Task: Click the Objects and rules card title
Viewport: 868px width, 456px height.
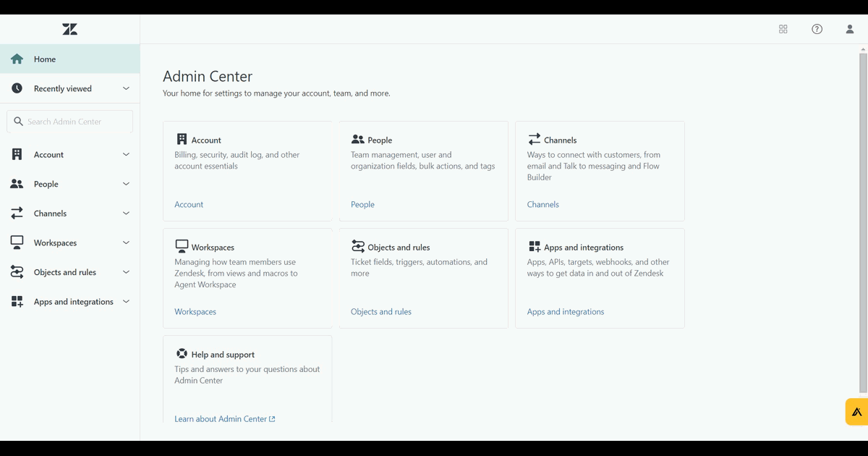Action: (x=399, y=248)
